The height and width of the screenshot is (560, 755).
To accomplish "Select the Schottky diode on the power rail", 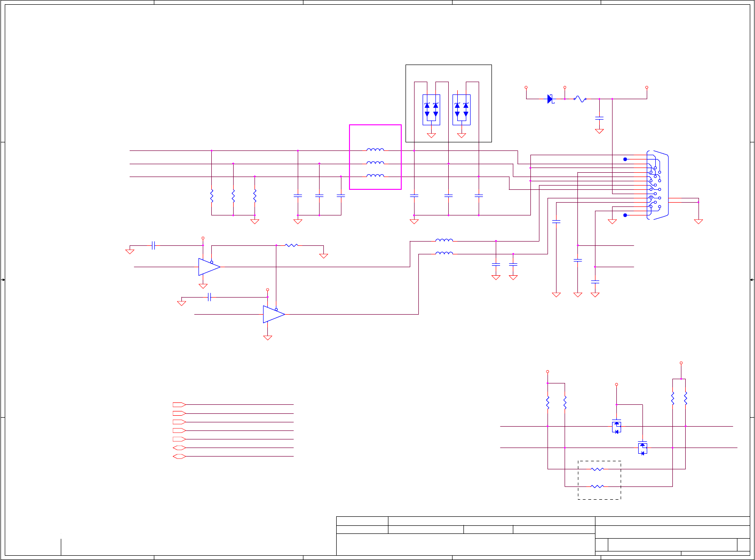I will tap(550, 99).
